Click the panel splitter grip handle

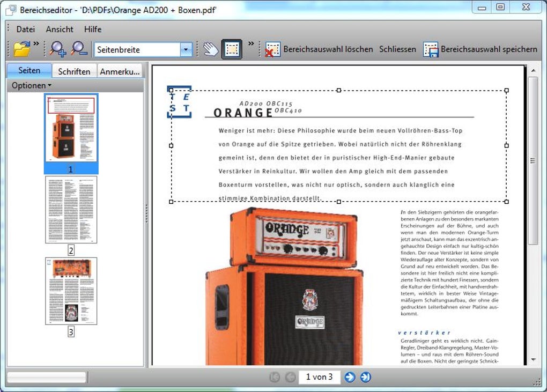pyautogui.click(x=146, y=213)
